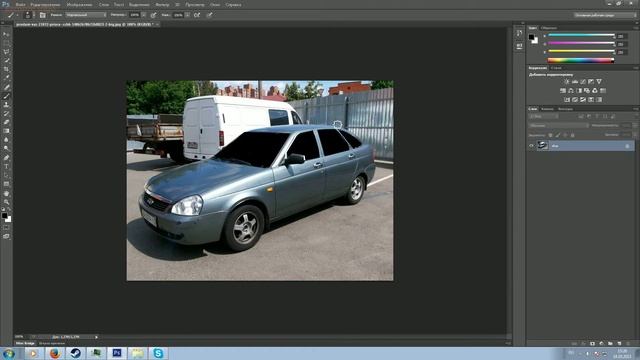This screenshot has width=640, height=360.
Task: Select the Brush tool in the toolbox
Action: (6, 96)
